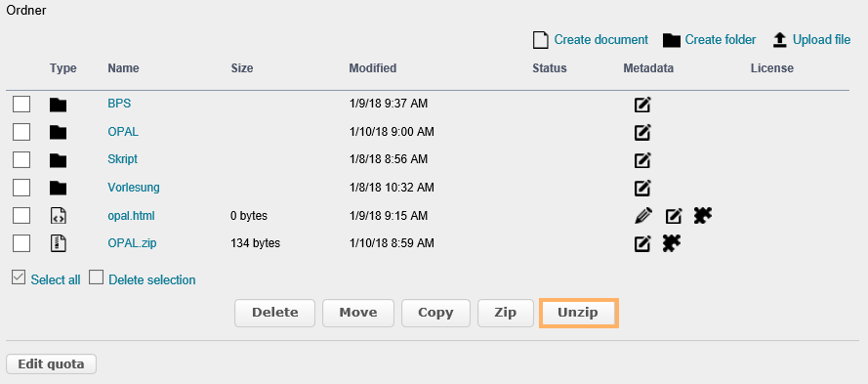868x384 pixels.
Task: Click the 1/8/18 10:32 AM modified date
Action: click(x=392, y=188)
